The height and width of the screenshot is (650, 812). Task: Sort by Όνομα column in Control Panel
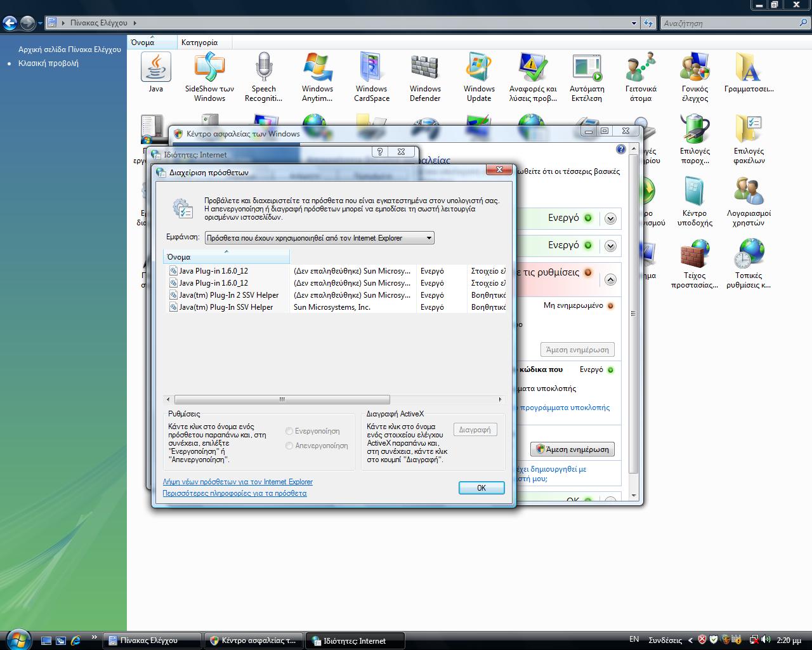(152, 43)
